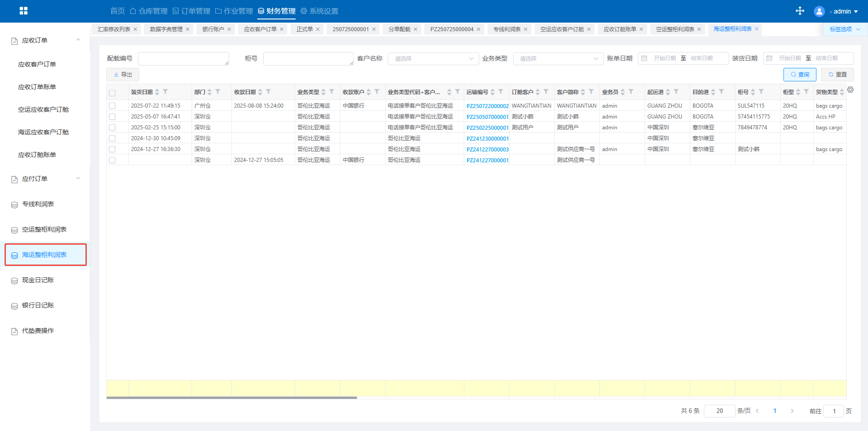Screen dimensions: 868x431
Task: Close the 银行账户 tab
Action: 229,29
